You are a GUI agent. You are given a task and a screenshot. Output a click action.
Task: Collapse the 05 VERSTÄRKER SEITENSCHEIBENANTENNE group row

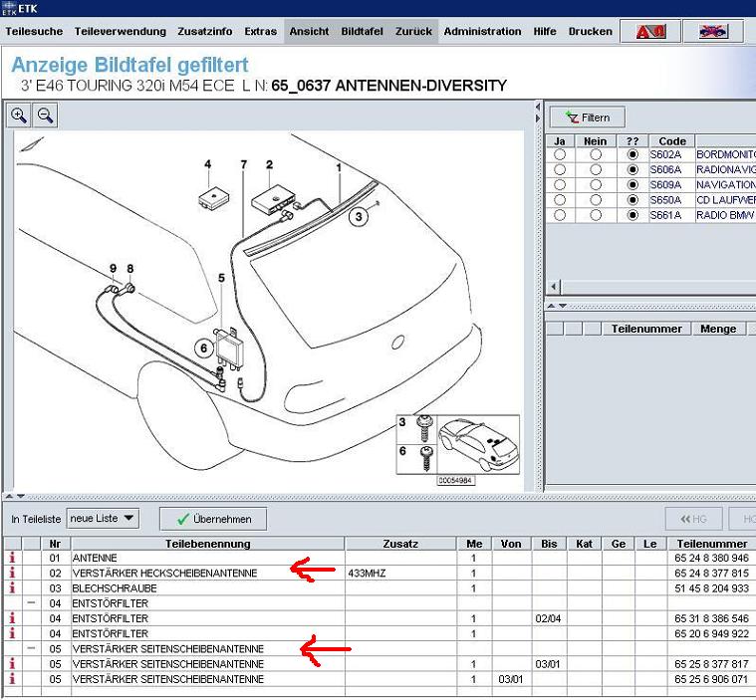coord(31,648)
